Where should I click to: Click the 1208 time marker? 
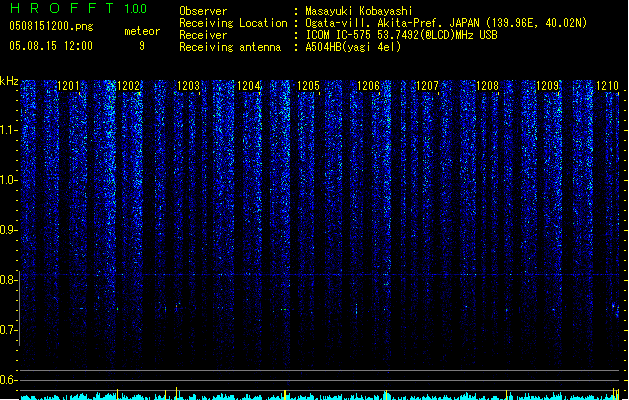click(x=487, y=86)
